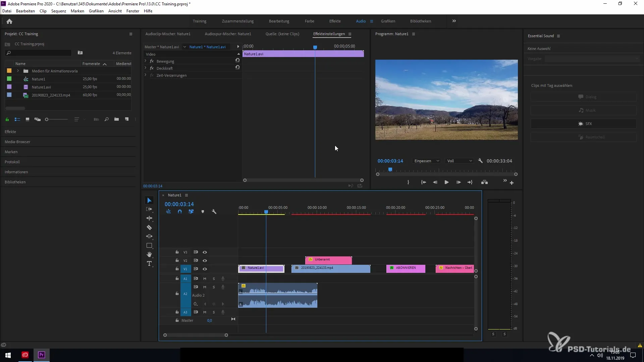Screen dimensions: 644x362
Task: Open timeline display settings wrench
Action: click(214, 212)
